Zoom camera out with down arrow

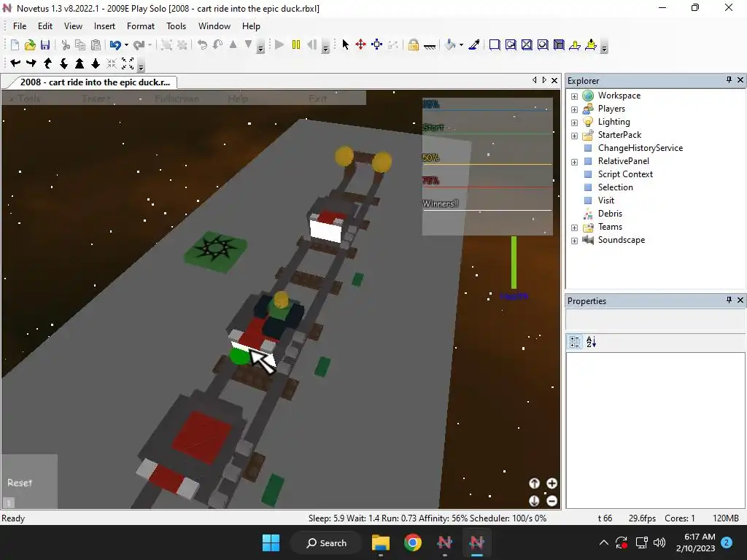click(x=96, y=63)
